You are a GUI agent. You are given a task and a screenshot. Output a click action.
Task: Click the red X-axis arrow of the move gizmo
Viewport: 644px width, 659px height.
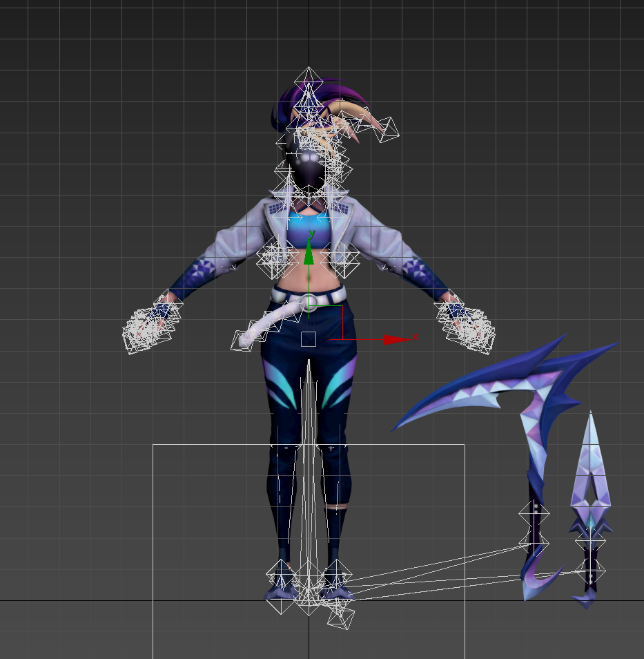(397, 340)
